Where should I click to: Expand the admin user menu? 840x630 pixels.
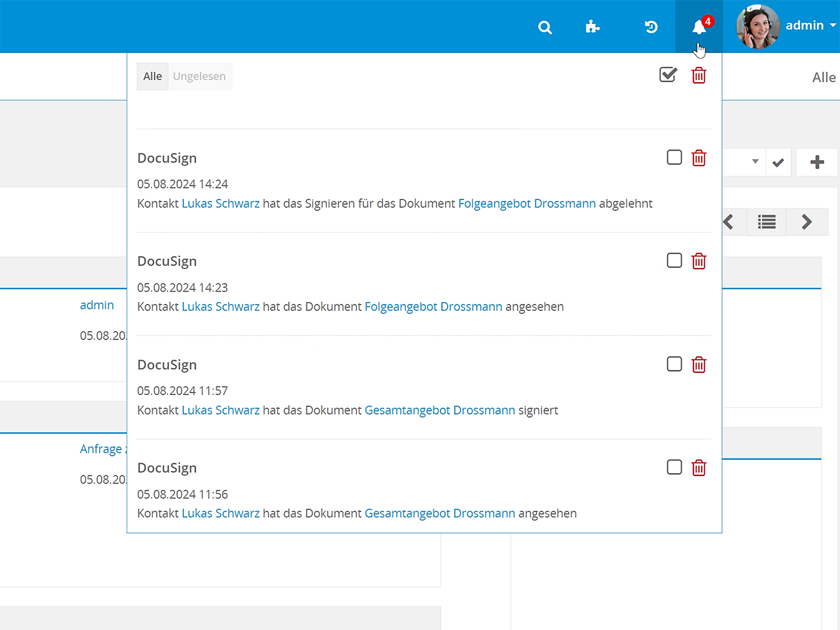pyautogui.click(x=810, y=26)
